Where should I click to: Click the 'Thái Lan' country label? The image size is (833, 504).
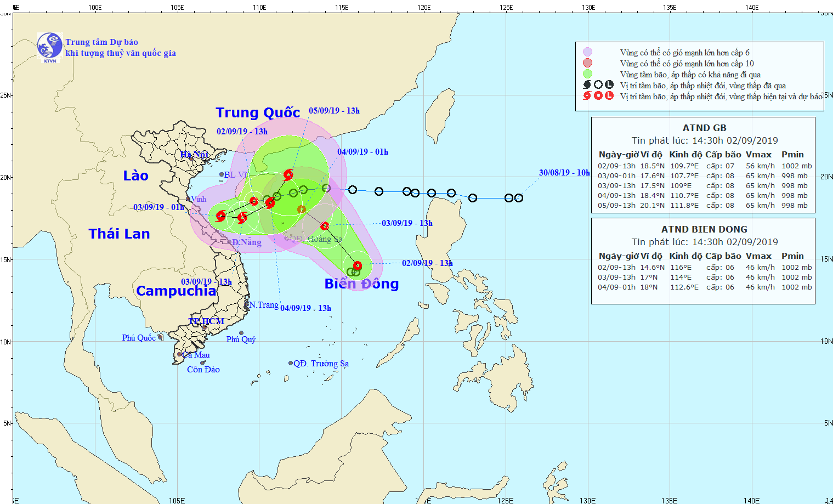click(119, 234)
